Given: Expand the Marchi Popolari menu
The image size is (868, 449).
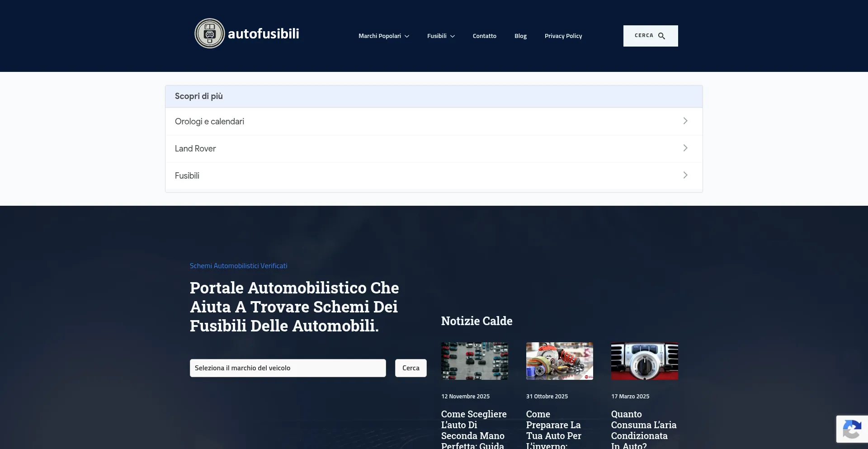Looking at the screenshot, I should [x=384, y=36].
